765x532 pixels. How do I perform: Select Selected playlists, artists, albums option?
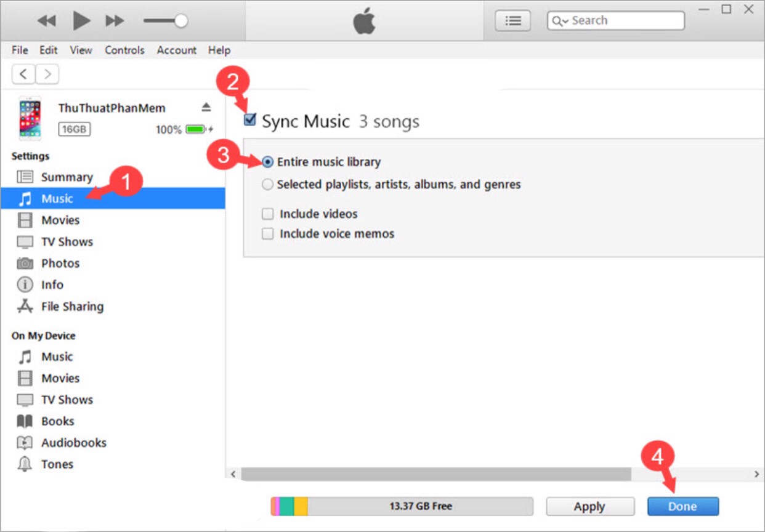pos(267,185)
